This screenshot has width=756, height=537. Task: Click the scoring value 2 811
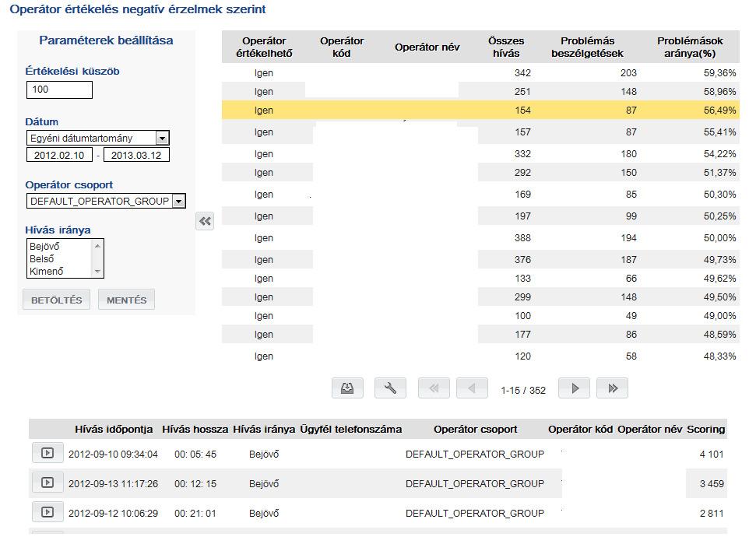coord(712,514)
